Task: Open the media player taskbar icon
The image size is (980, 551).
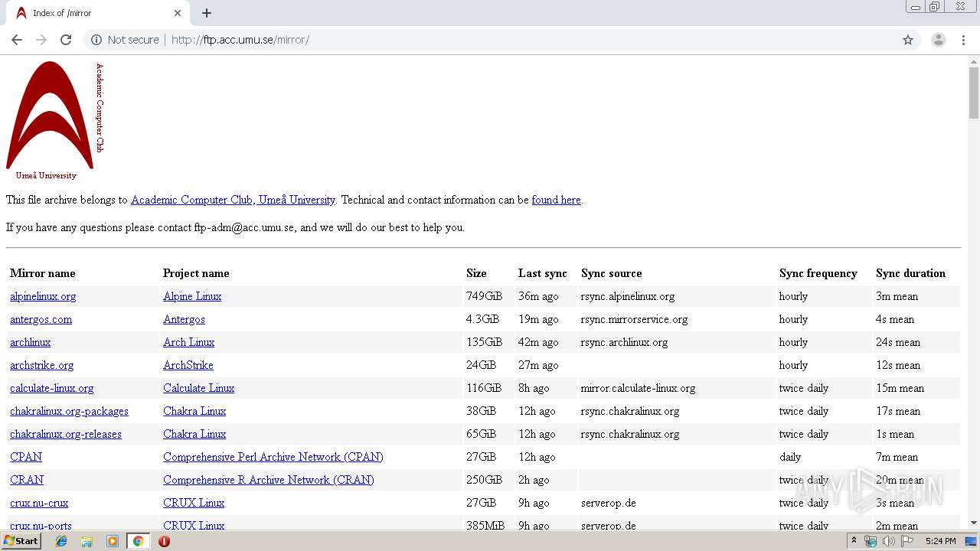Action: click(112, 541)
